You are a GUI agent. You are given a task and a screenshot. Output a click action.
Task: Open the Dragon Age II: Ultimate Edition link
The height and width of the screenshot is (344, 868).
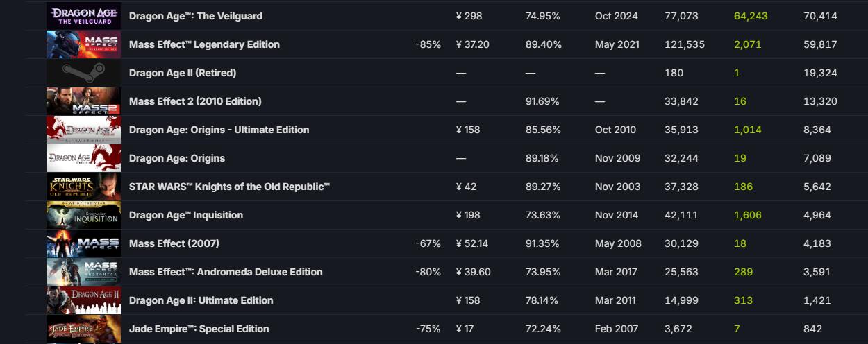[x=201, y=300]
